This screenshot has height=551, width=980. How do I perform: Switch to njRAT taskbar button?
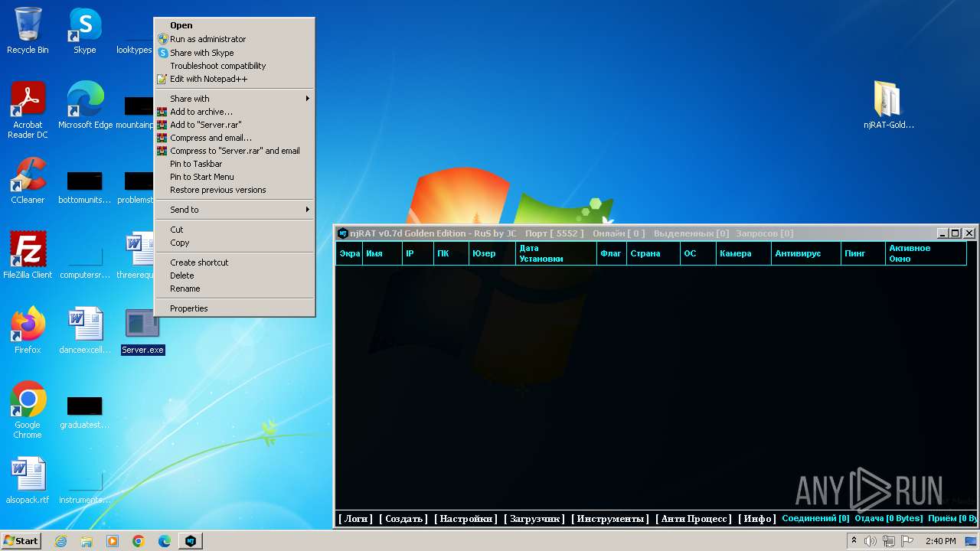click(191, 541)
